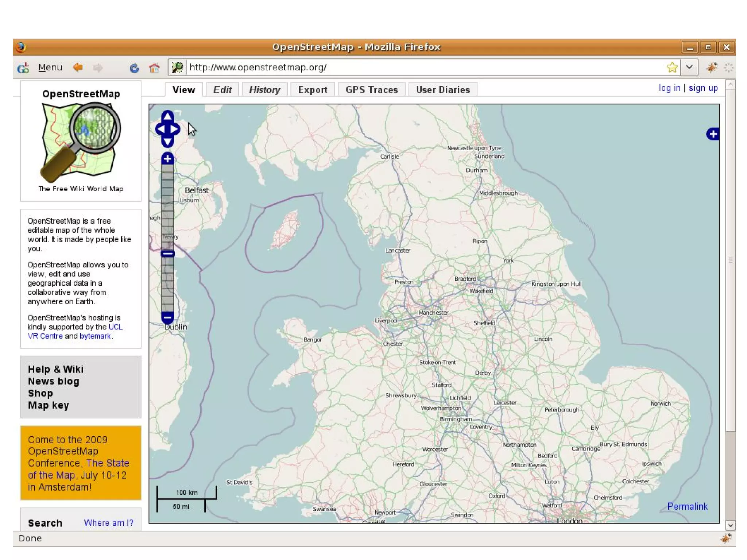
Task: Go to the browser home page
Action: pyautogui.click(x=154, y=68)
